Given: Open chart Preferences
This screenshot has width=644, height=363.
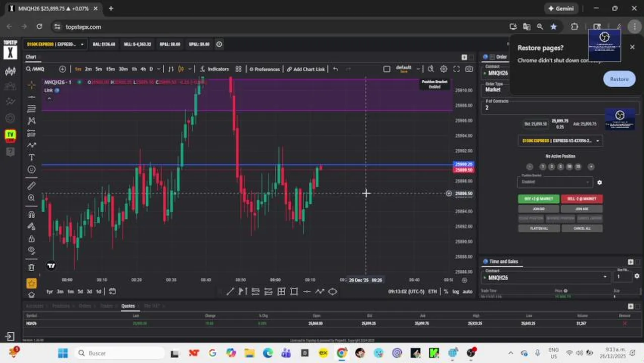Looking at the screenshot, I should [265, 69].
